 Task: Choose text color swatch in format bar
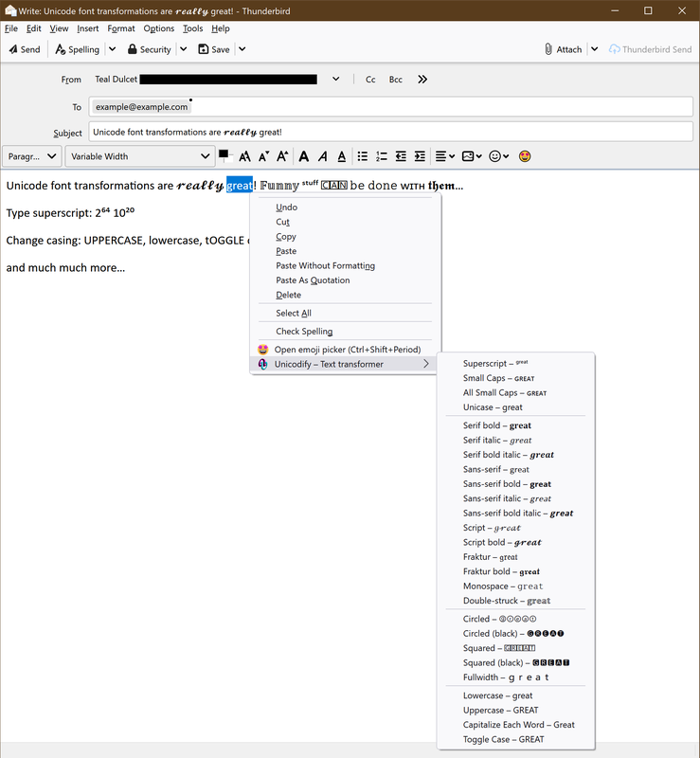click(224, 155)
